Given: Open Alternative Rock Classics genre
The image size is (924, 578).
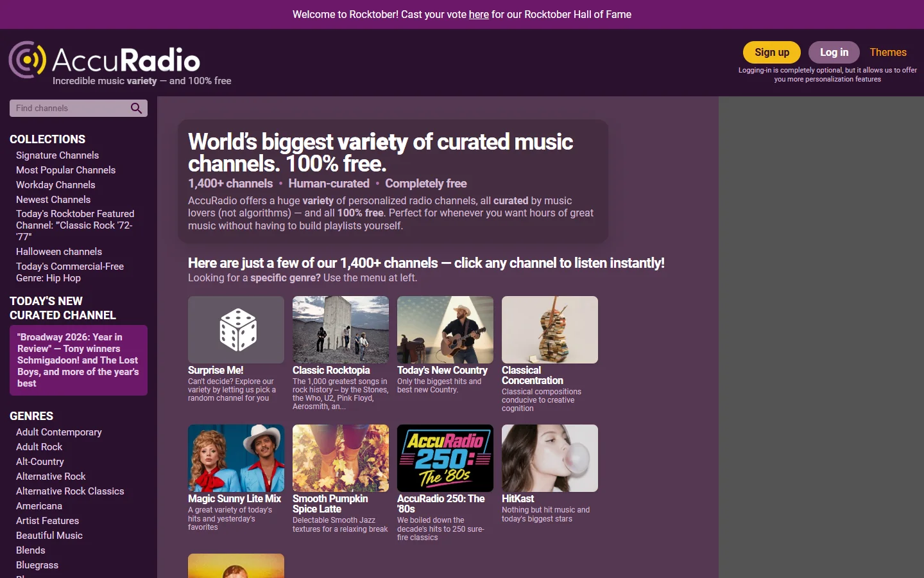Looking at the screenshot, I should point(70,491).
